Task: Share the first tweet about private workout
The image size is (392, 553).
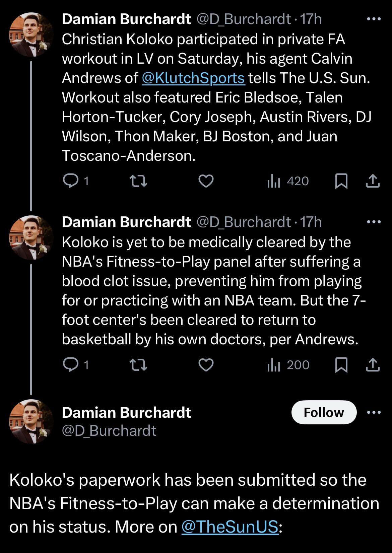Action: (373, 181)
